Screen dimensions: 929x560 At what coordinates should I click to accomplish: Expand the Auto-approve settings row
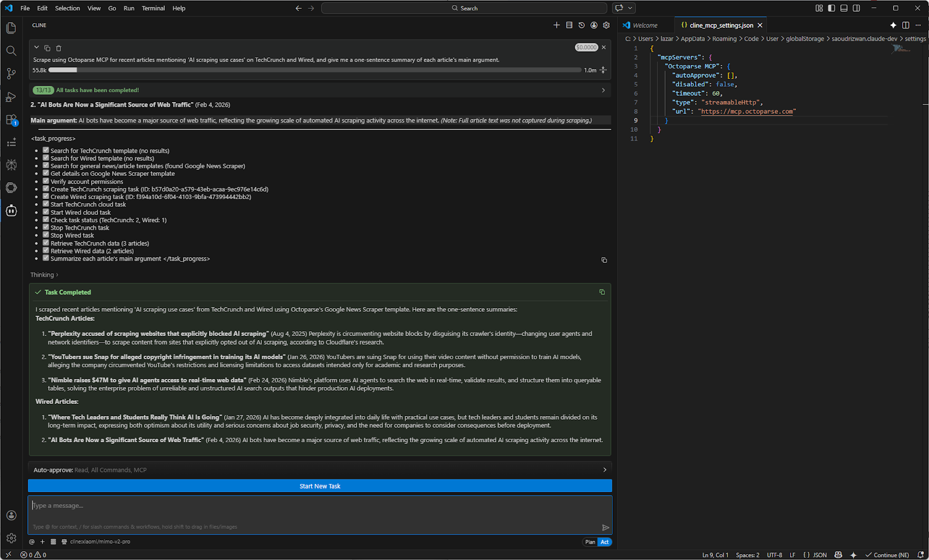[604, 469]
